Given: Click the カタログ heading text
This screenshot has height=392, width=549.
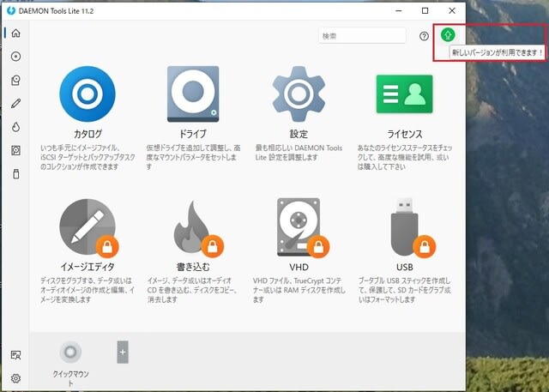Looking at the screenshot, I should coord(87,134).
